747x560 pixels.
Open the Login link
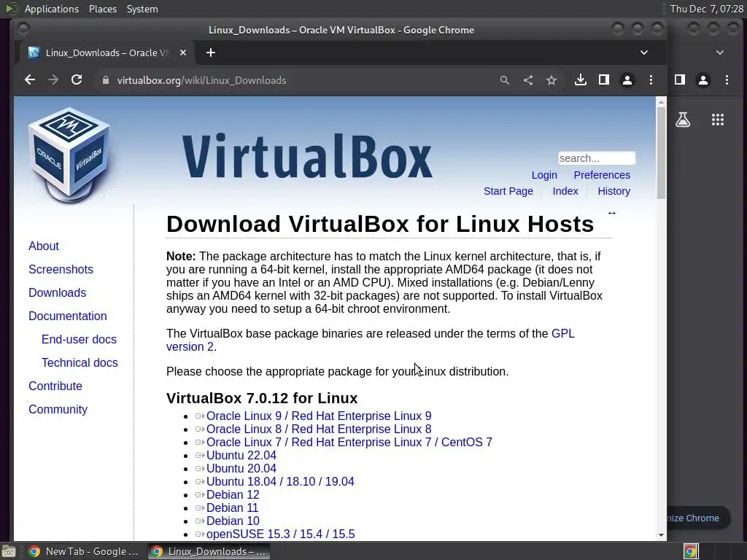[544, 175]
